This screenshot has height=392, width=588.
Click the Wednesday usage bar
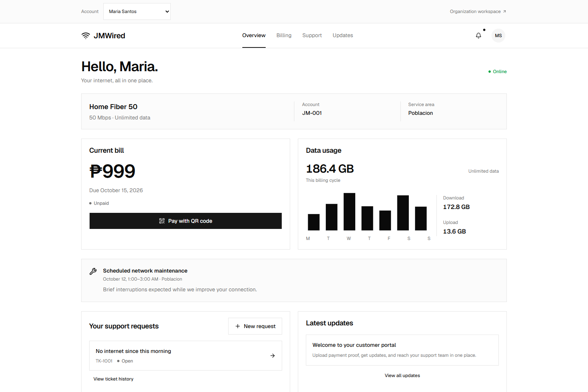[350, 212]
